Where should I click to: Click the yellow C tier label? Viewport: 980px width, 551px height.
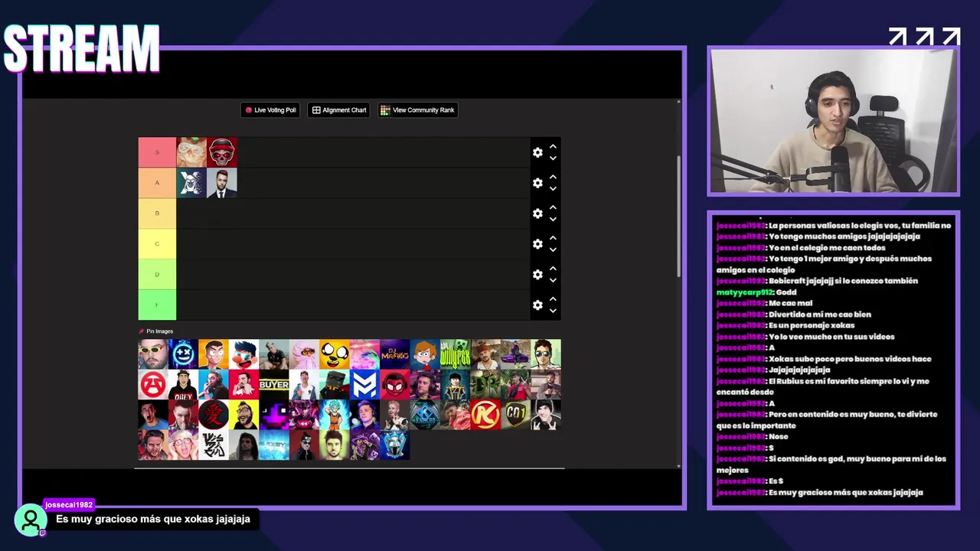(x=157, y=244)
